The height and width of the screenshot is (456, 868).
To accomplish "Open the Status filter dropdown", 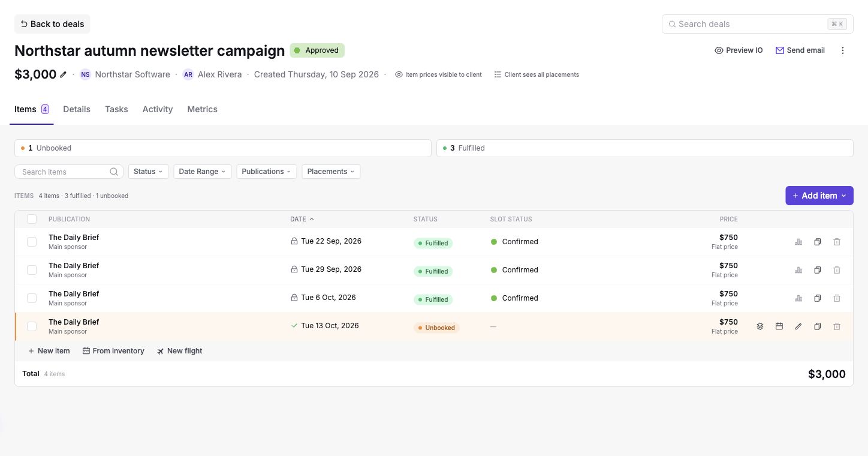I will (148, 172).
